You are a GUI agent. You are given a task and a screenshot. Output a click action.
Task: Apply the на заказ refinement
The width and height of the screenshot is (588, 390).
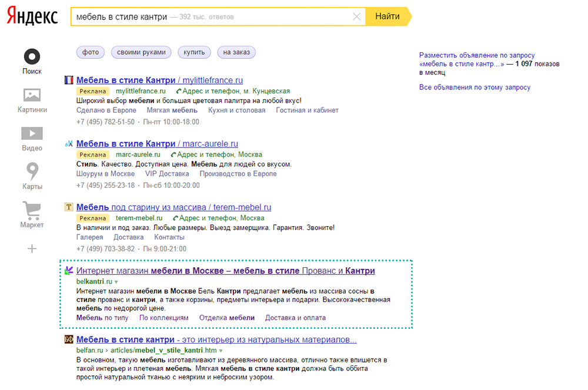tap(236, 52)
